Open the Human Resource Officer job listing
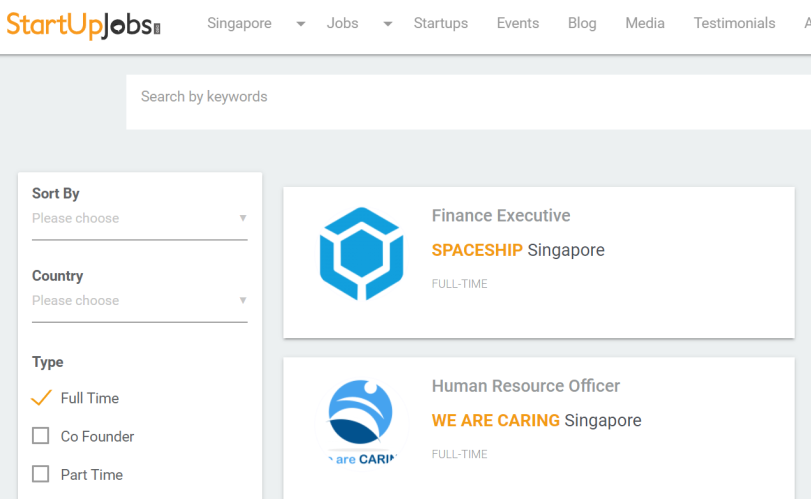 pos(526,386)
